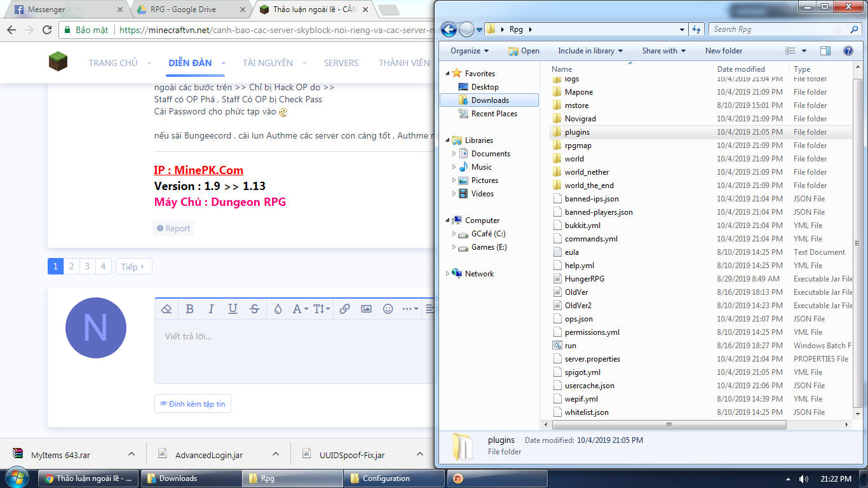
Task: Switch to the RPG - Google Drive tab
Action: tap(183, 10)
